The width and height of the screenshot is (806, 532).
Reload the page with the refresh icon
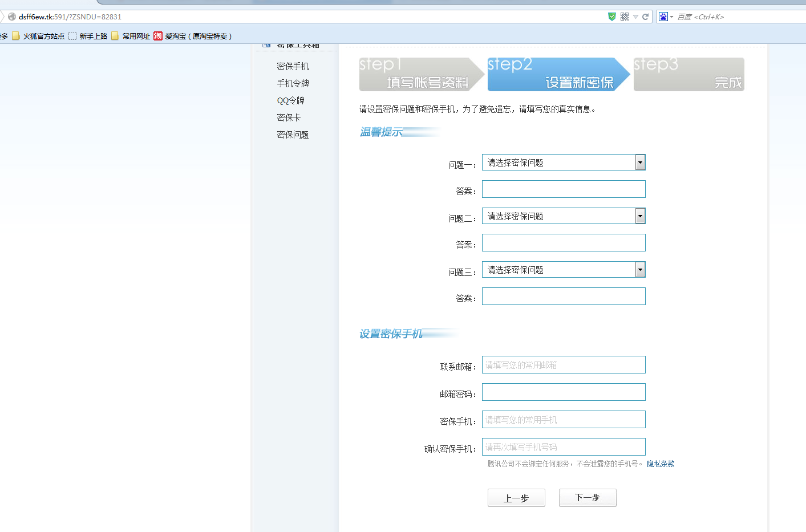click(646, 17)
